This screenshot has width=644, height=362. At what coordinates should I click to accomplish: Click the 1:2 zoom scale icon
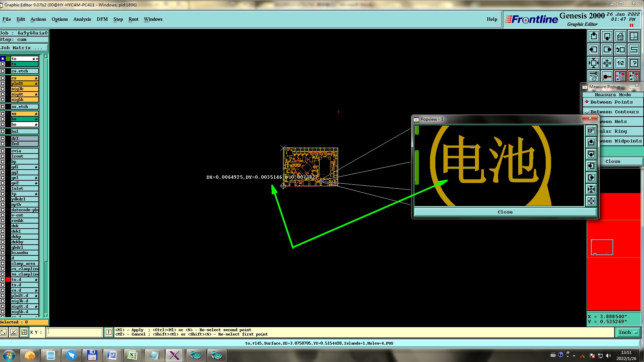click(620, 63)
